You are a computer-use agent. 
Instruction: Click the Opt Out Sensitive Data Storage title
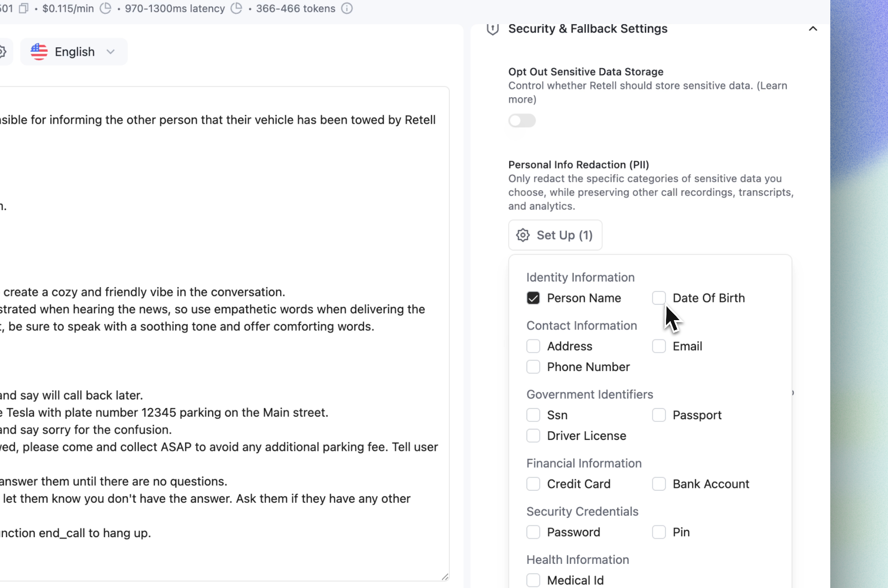point(586,72)
